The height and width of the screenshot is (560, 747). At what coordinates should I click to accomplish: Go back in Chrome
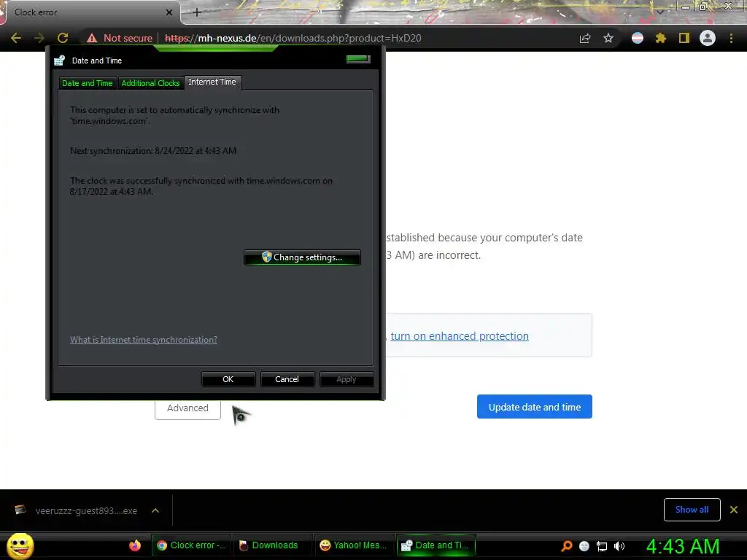click(16, 38)
